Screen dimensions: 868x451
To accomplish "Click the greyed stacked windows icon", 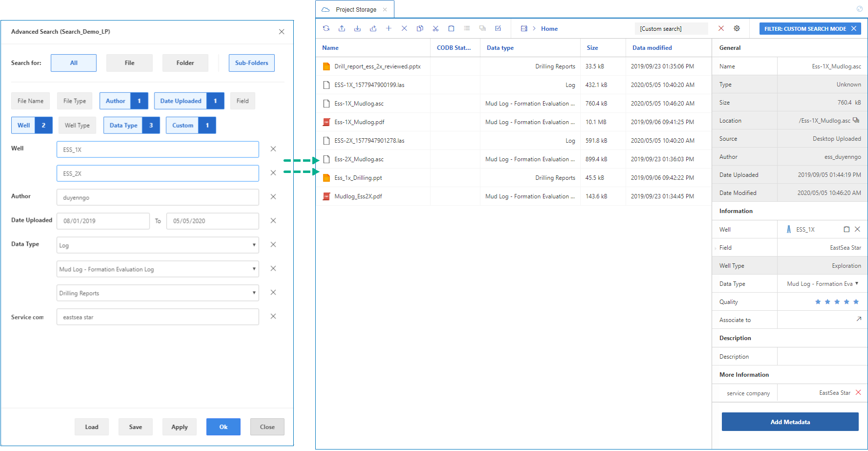I will click(x=482, y=28).
